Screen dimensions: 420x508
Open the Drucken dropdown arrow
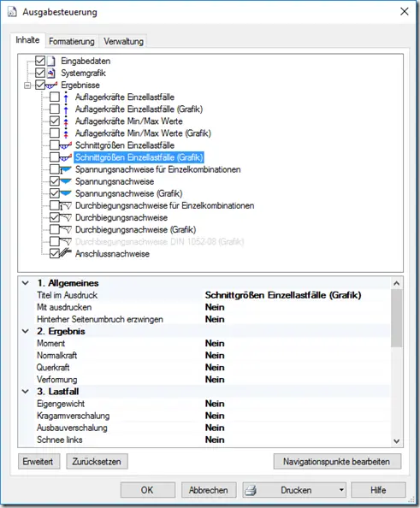341,490
